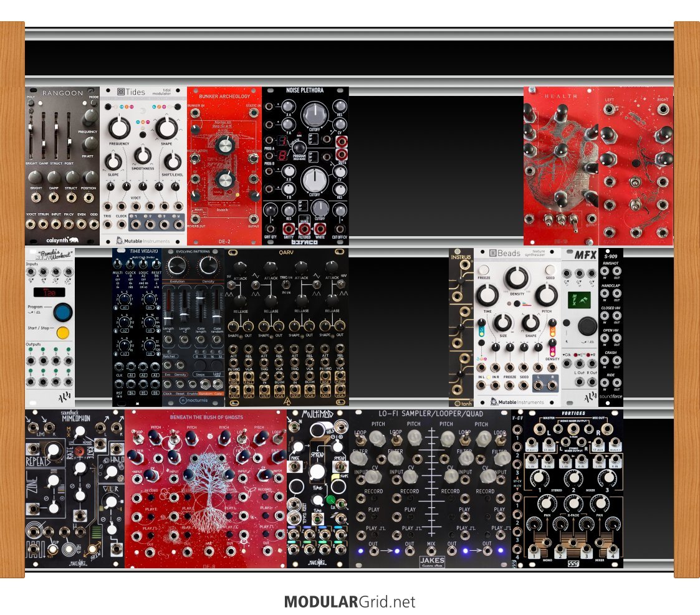Click the Gate random slider on nocturnis
This screenshot has width=700, height=615.
217,308
